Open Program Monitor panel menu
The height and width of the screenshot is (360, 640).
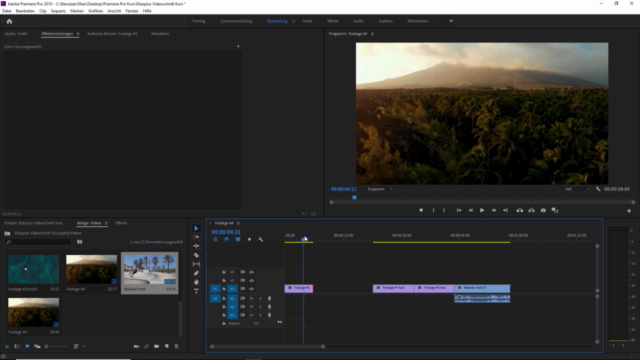tap(372, 34)
